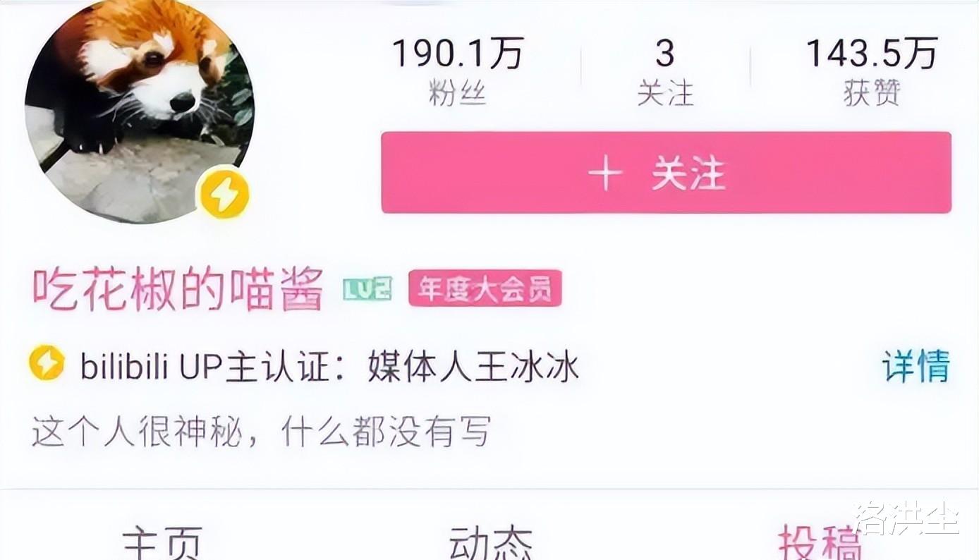Switch to the 动态 tab
The image size is (979, 560).
[491, 543]
